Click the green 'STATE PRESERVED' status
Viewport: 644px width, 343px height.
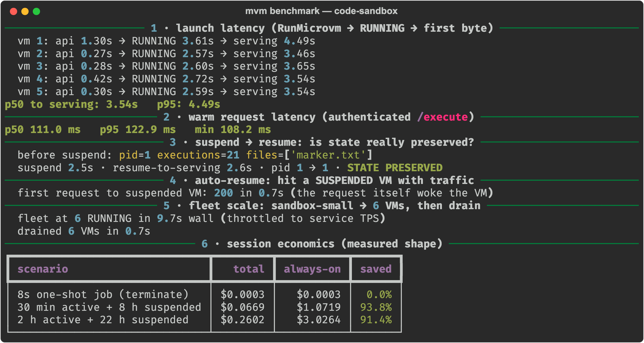[395, 168]
